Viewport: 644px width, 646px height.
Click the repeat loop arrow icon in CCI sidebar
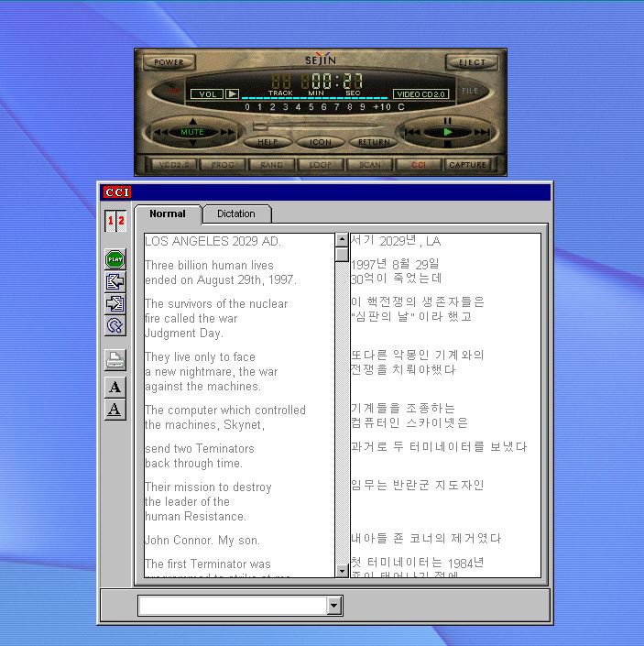115,326
